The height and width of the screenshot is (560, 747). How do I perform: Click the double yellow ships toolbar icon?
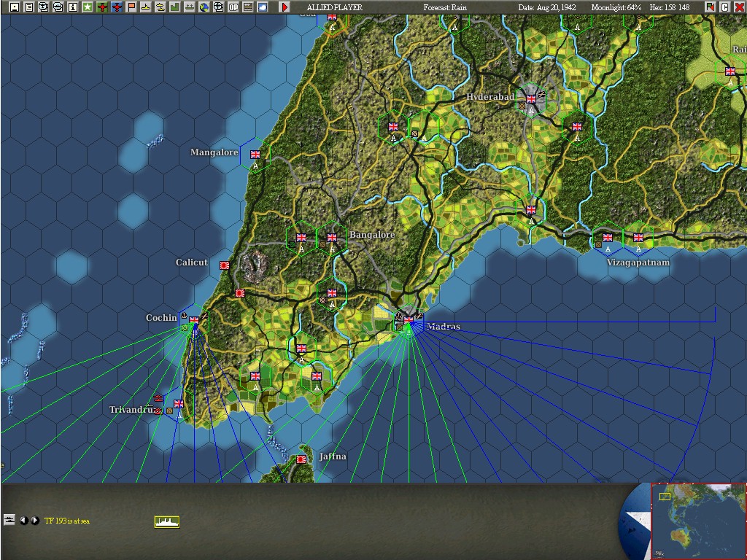pos(160,7)
